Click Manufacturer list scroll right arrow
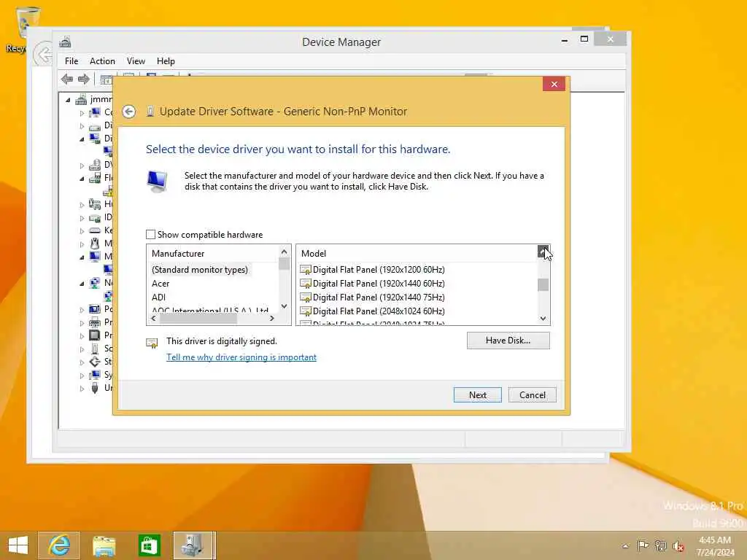This screenshot has width=747, height=560. coord(272,319)
